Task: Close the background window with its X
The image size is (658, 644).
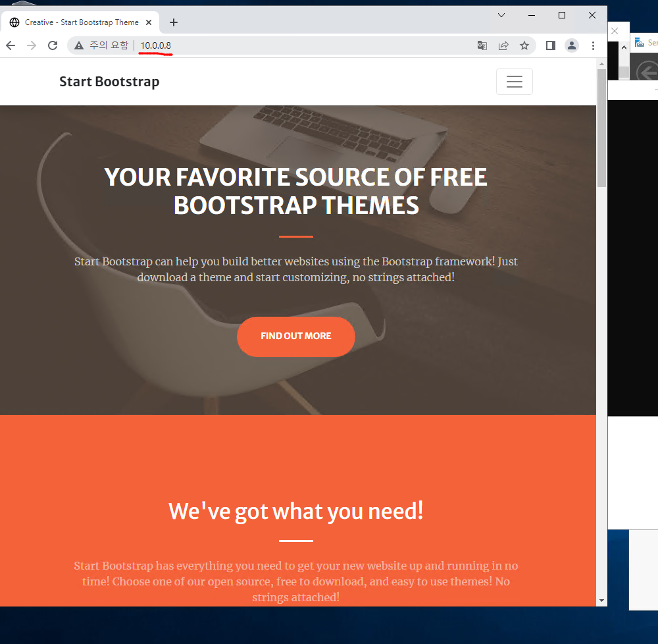Action: (615, 31)
